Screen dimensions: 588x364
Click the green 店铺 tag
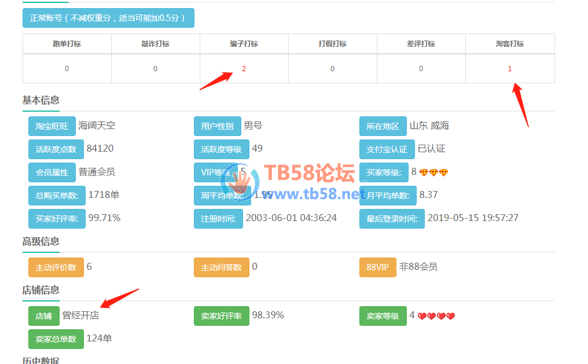[x=43, y=316]
